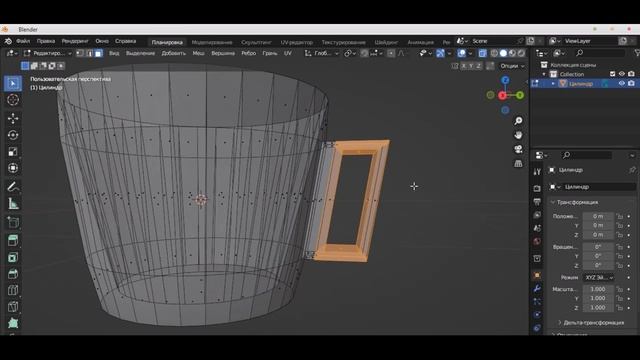Switch to the Скульптинг workspace tab
The height and width of the screenshot is (360, 640).
coord(256,42)
